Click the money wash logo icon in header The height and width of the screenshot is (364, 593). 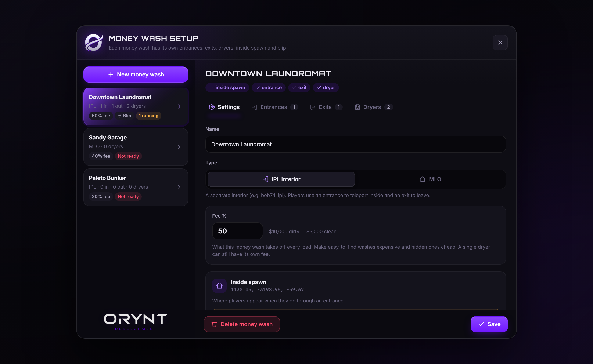point(94,42)
